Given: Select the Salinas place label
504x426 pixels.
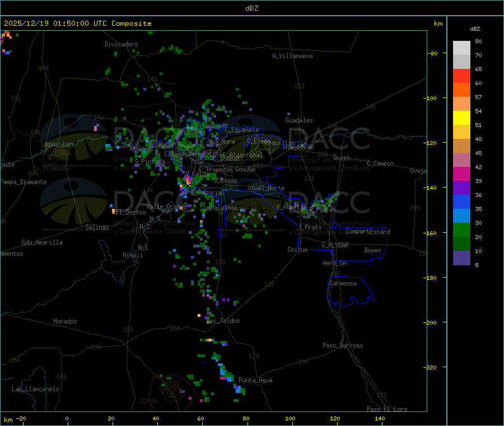Looking at the screenshot, I should tap(97, 227).
